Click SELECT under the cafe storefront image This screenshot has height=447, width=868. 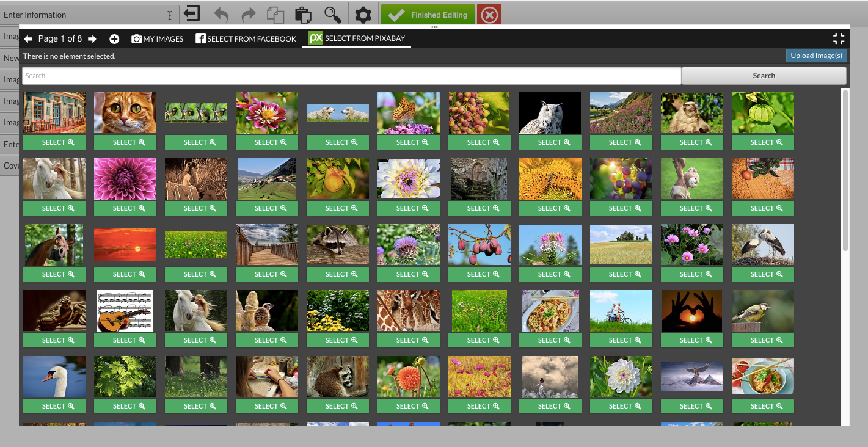(x=54, y=142)
